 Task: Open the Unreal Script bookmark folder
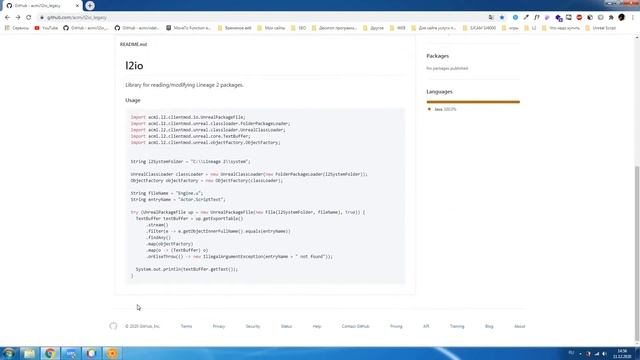pos(600,28)
